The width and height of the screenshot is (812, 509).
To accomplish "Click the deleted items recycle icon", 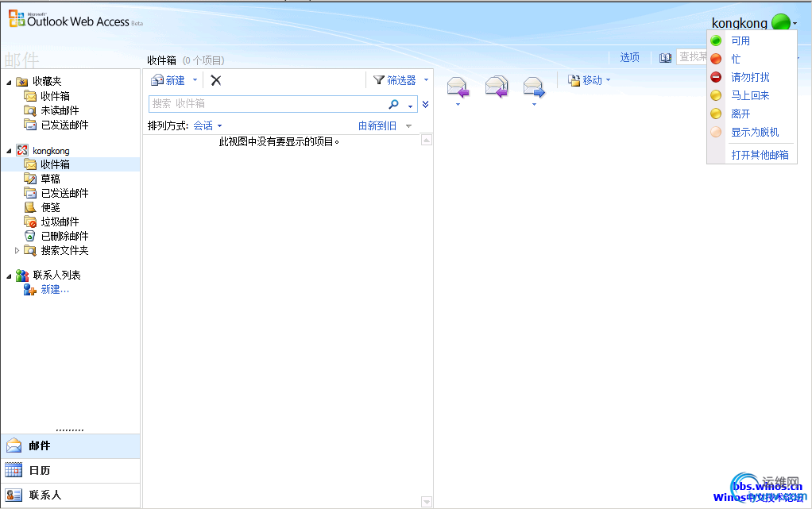I will pos(30,236).
